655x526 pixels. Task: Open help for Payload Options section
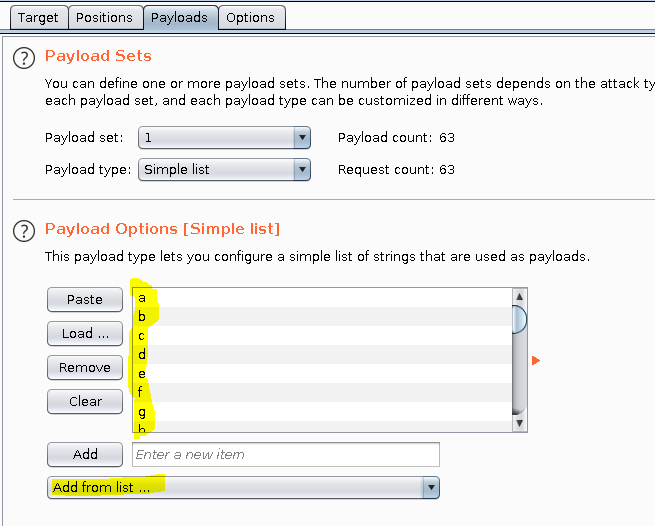24,231
